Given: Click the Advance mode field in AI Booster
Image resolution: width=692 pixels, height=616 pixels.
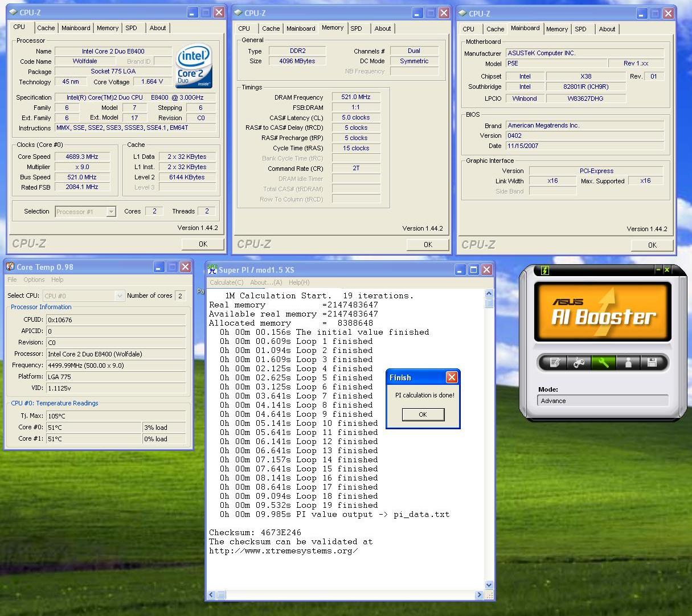Looking at the screenshot, I should (603, 401).
